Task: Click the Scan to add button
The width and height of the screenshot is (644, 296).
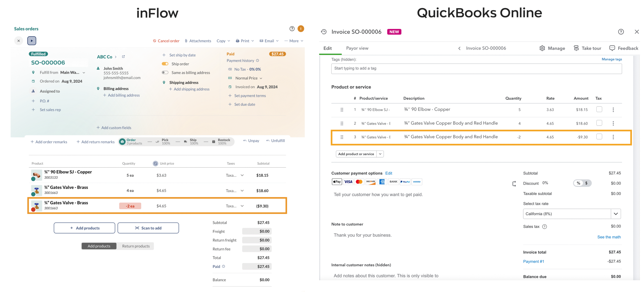Action: [148, 228]
